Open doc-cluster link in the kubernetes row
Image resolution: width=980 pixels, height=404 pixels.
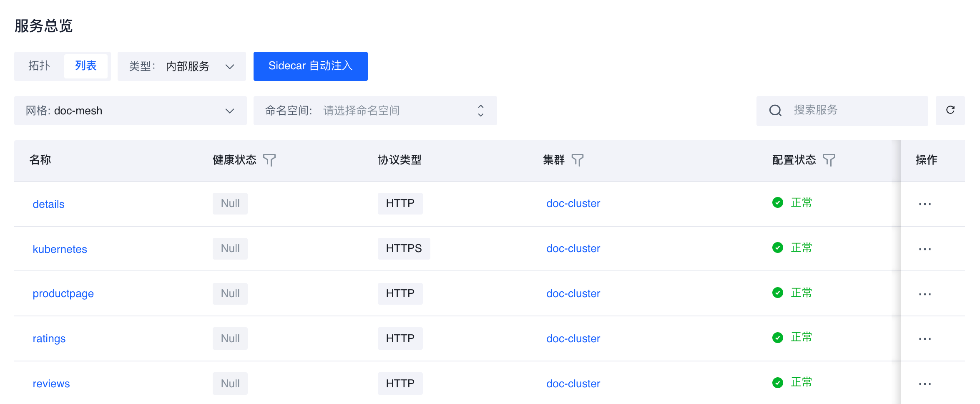(x=573, y=248)
